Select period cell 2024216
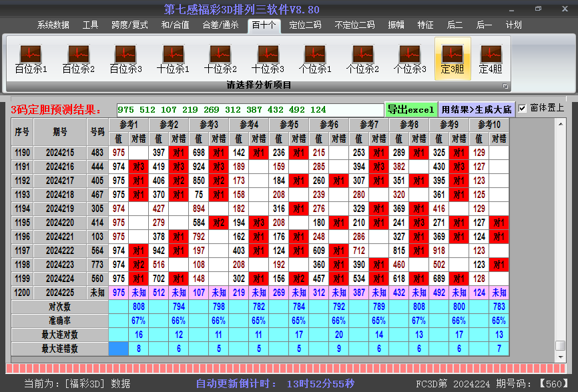The width and height of the screenshot is (578, 392). (59, 167)
